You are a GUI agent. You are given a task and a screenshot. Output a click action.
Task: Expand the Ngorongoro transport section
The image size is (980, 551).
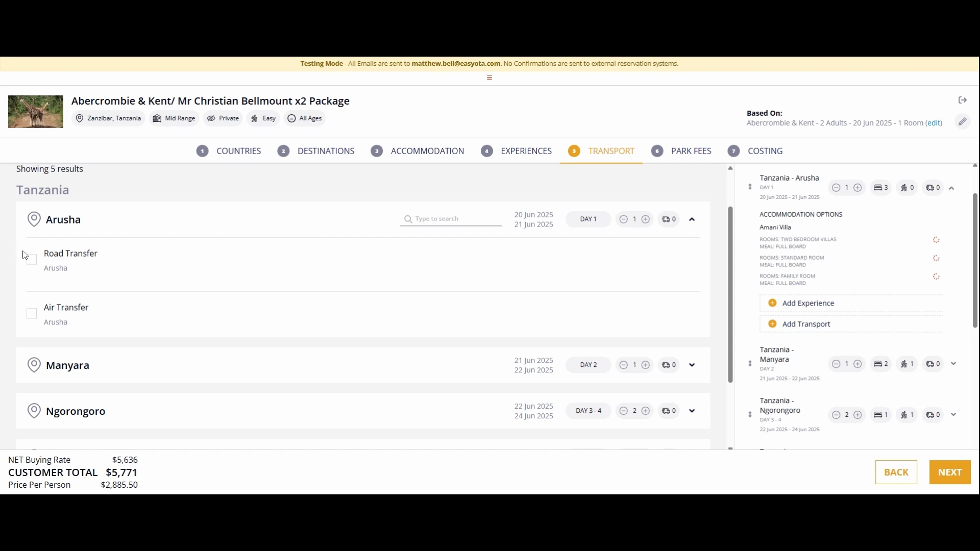[x=692, y=411]
